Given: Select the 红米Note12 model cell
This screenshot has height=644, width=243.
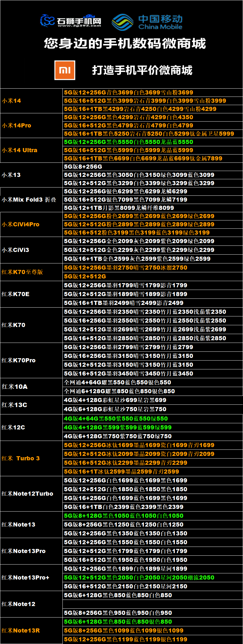Looking at the screenshot, I should 32,604.
